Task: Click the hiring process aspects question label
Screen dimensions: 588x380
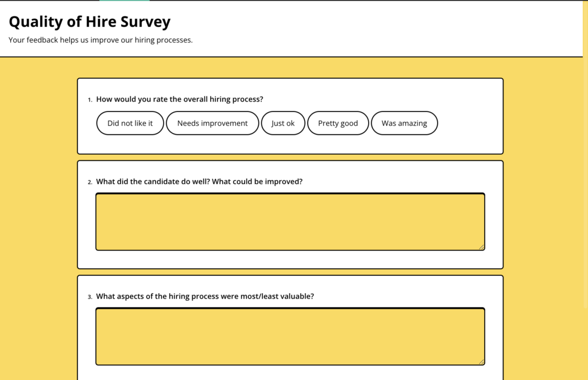Action: [205, 297]
